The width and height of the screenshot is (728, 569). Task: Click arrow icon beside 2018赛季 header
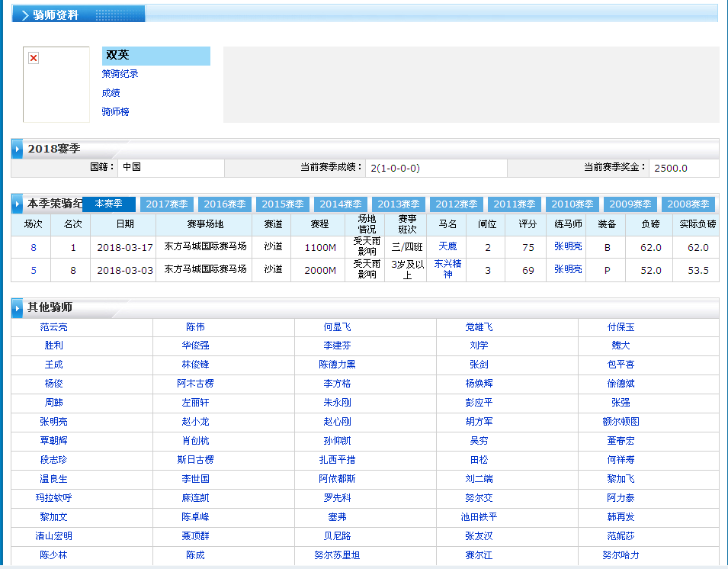18,149
